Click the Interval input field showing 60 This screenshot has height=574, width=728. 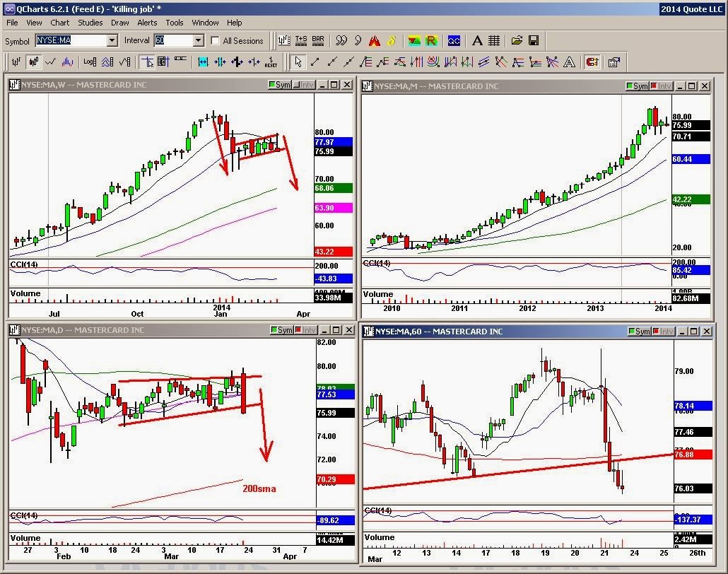click(x=174, y=41)
